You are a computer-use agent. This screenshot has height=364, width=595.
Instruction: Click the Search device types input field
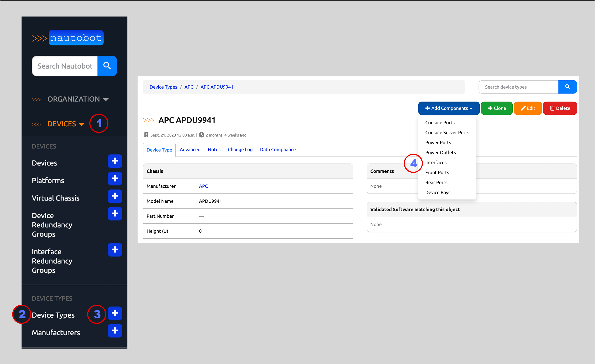tap(518, 87)
